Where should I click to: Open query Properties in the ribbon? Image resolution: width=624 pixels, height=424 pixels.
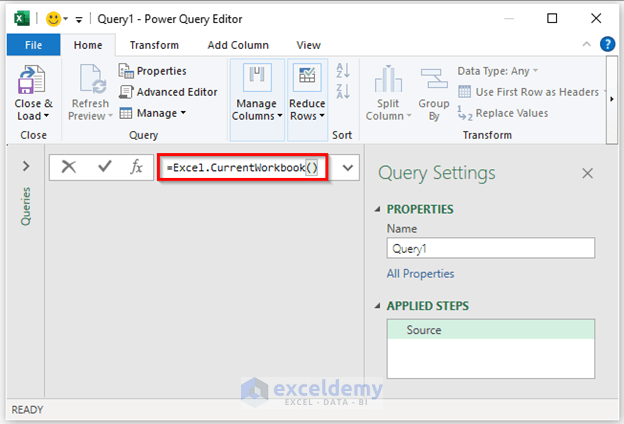pos(152,71)
